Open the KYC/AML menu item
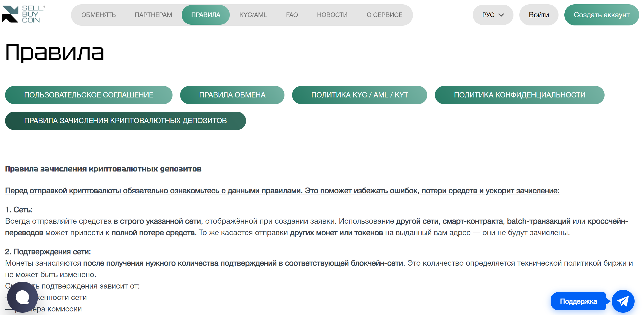 pos(253,15)
